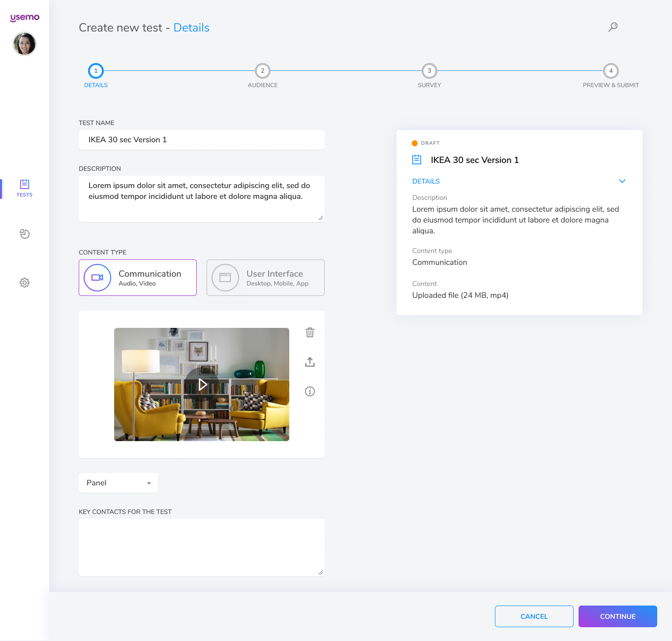Viewport: 672px width, 641px height.
Task: Open the Panel dropdown
Action: point(119,483)
